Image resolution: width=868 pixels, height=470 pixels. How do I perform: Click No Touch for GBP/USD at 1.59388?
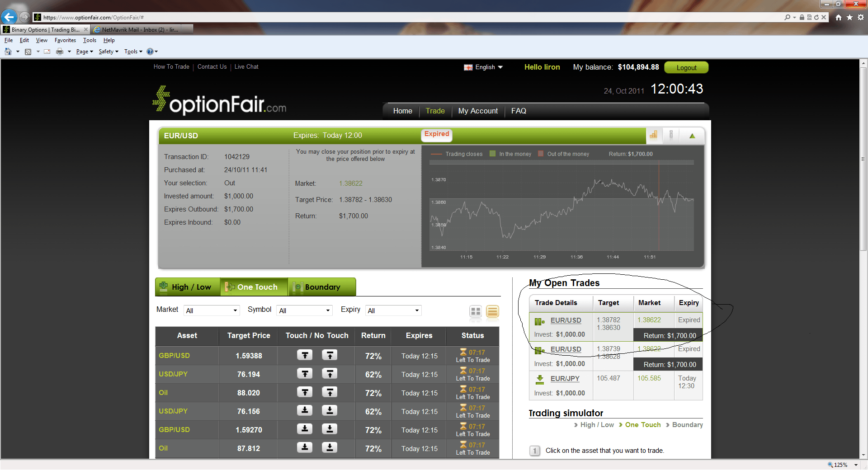[x=330, y=355]
